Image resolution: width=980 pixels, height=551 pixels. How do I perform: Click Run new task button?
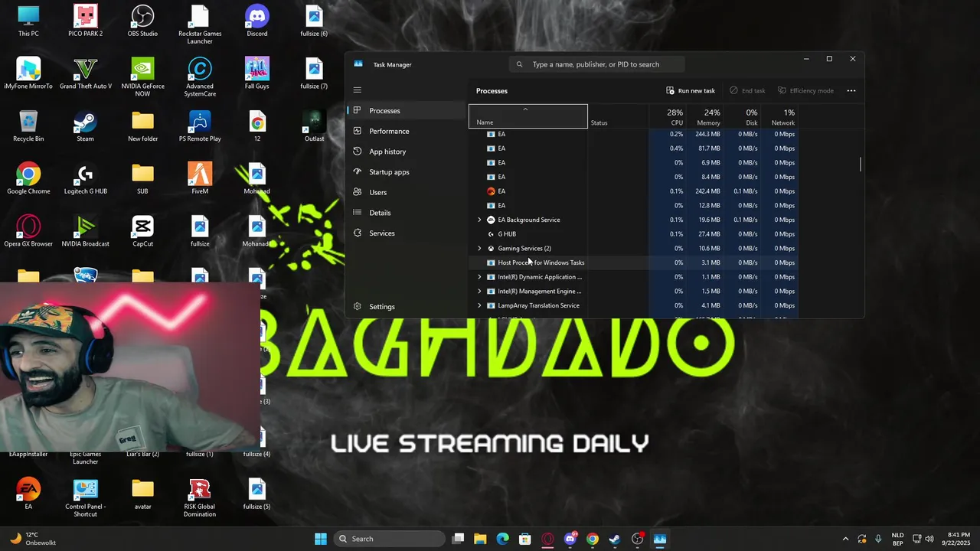click(x=691, y=90)
